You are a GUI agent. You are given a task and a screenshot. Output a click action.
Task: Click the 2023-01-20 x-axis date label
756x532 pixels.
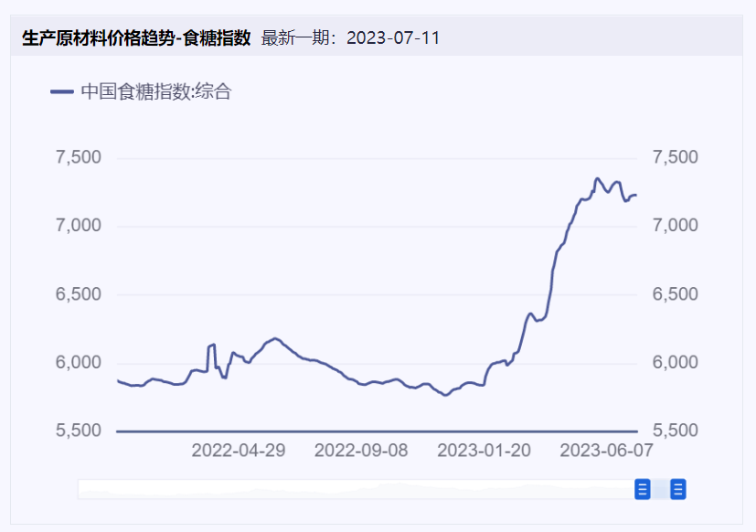(483, 451)
